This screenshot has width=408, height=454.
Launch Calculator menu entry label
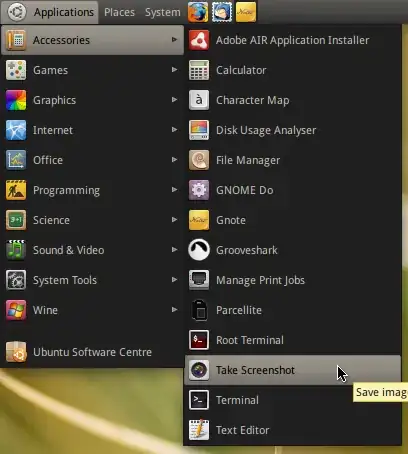(x=241, y=70)
